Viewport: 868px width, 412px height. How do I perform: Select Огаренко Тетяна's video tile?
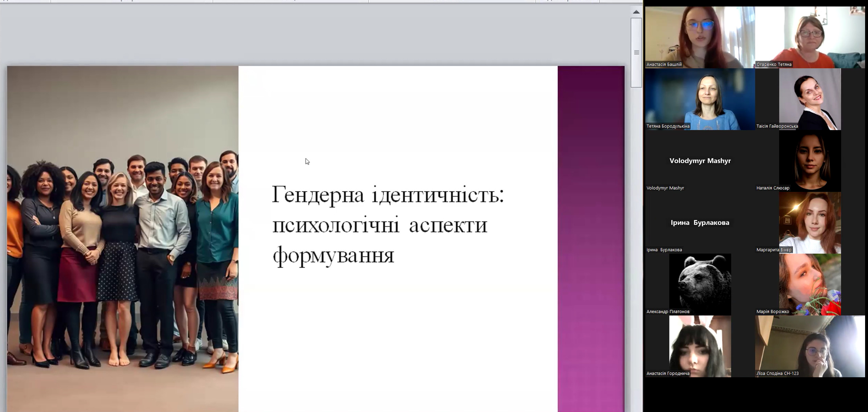coord(810,37)
